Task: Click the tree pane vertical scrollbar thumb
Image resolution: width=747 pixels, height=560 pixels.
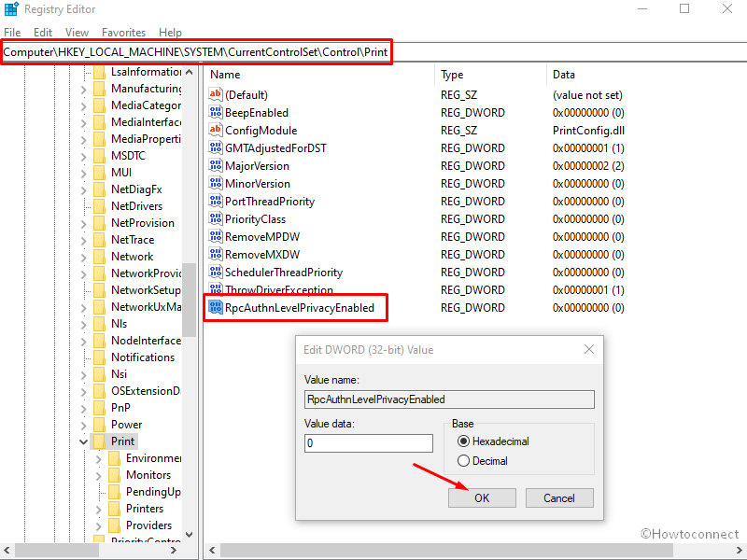Action: pos(190,300)
